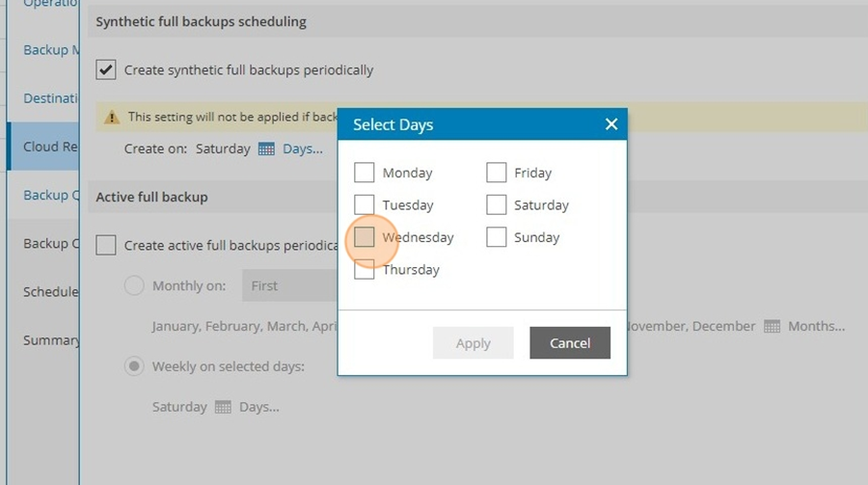
Task: Click the Cancel button
Action: coord(570,342)
